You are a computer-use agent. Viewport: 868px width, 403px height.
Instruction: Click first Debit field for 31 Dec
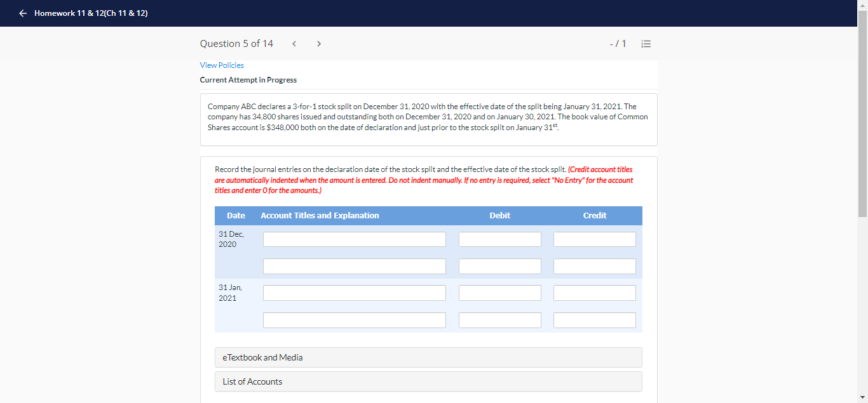coord(500,239)
